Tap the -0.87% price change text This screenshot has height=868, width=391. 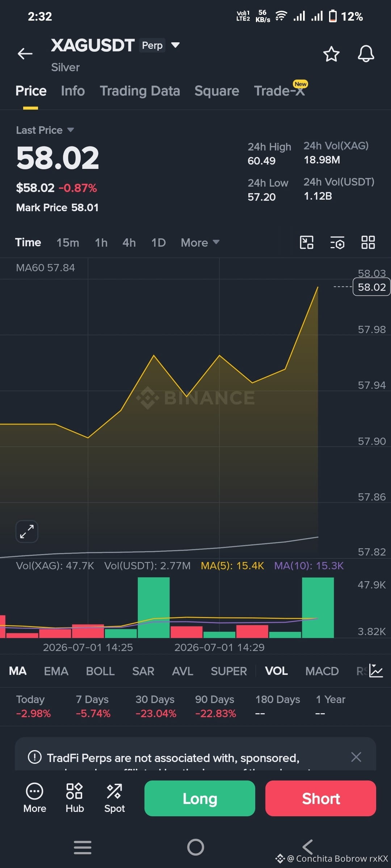[x=77, y=188]
